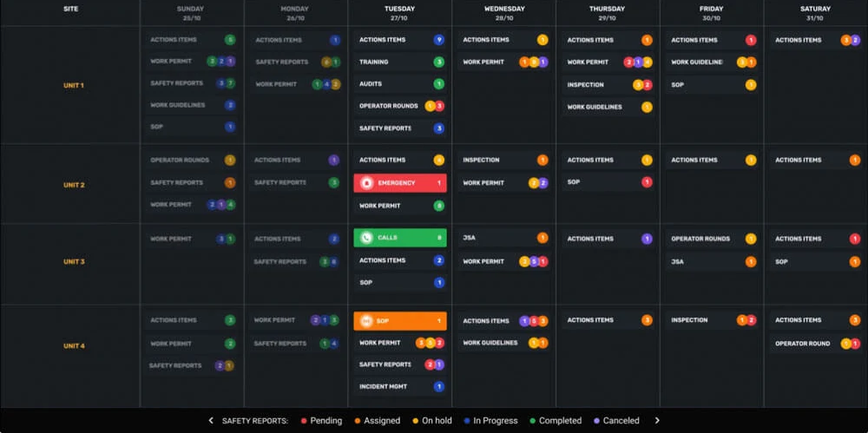Open the Inspection card in Unit 4 Friday
868x433 pixels.
coord(713,320)
